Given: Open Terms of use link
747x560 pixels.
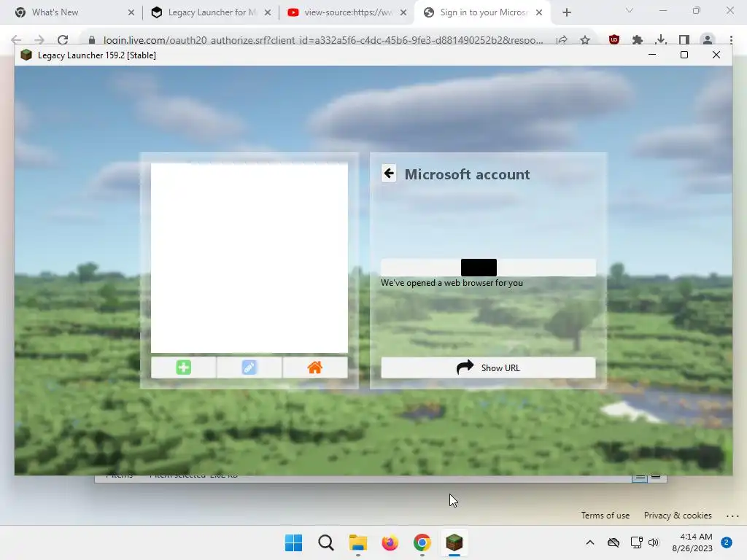Looking at the screenshot, I should tap(605, 516).
